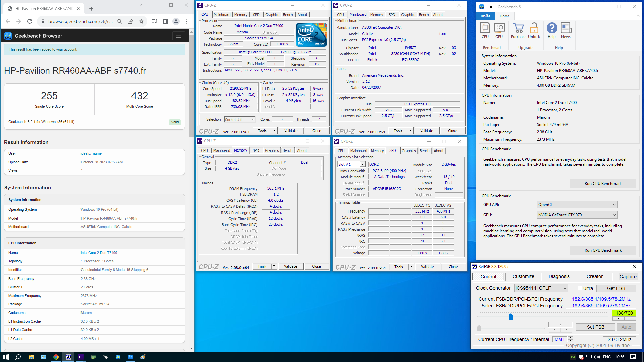Image resolution: width=644 pixels, height=362 pixels.
Task: Open Tools dropdown arrow in CPU-Z CPU window
Action: point(274,131)
